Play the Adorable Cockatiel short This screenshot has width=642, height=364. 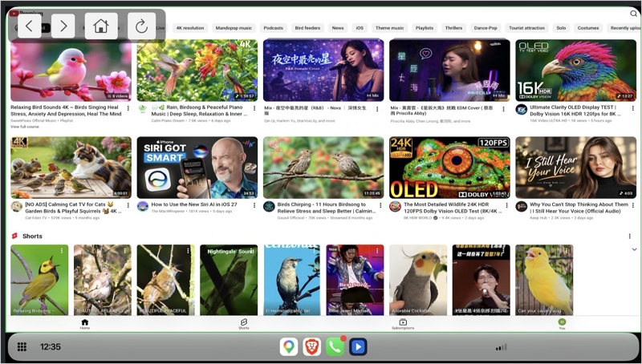418,280
